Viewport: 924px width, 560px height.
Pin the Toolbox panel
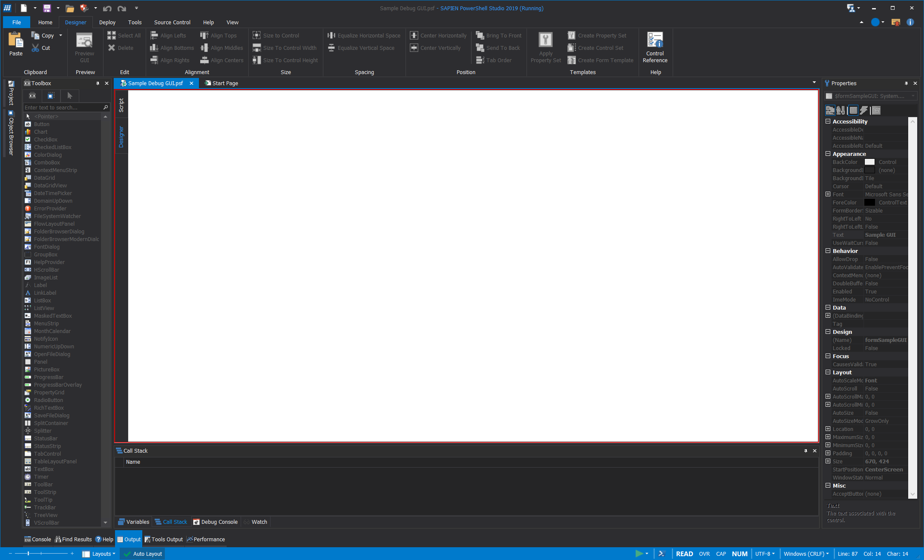pyautogui.click(x=98, y=83)
